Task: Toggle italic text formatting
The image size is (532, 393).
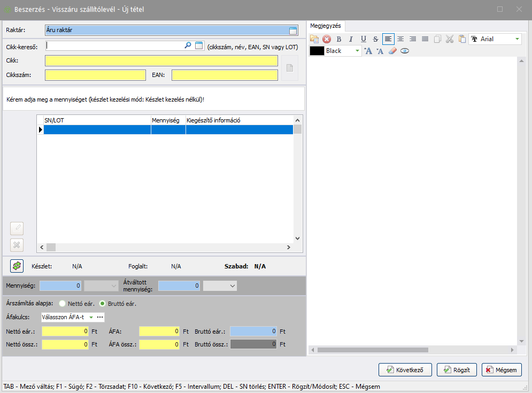Action: (351, 39)
